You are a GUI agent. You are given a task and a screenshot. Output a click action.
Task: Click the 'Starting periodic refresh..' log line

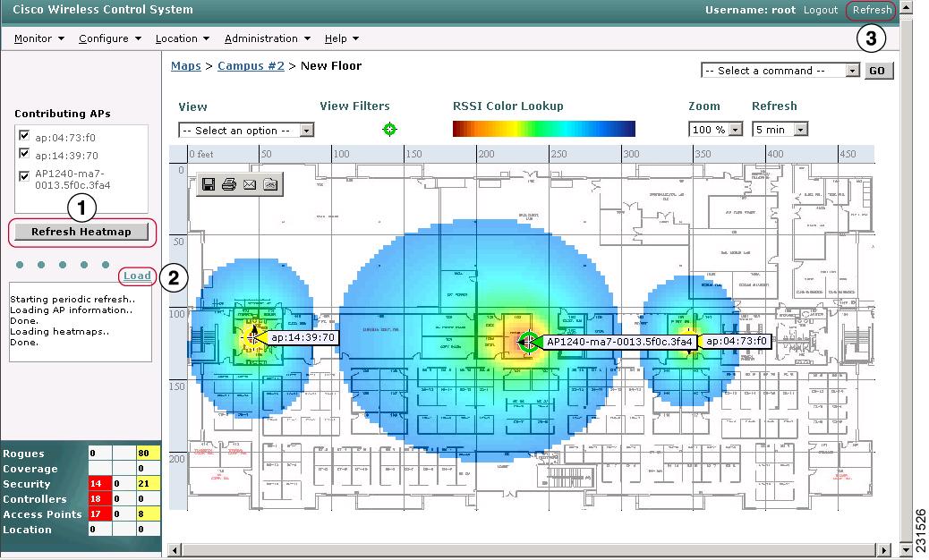pyautogui.click(x=72, y=299)
